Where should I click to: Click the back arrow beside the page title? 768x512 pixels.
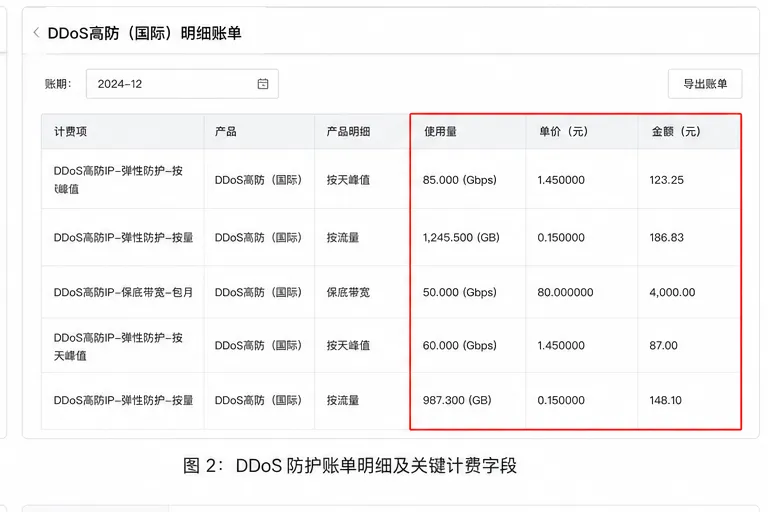pos(36,33)
